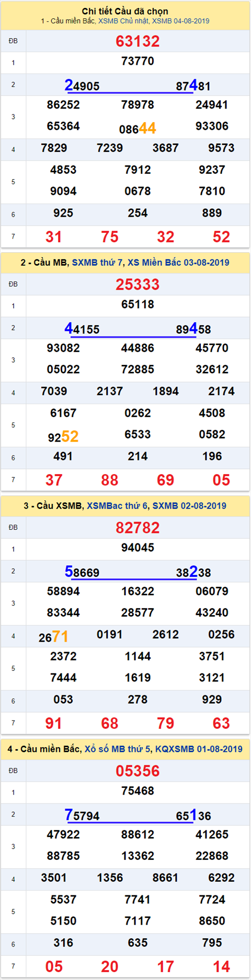Click red seventh prize number 88
This screenshot has width=251, height=980.
110,480
